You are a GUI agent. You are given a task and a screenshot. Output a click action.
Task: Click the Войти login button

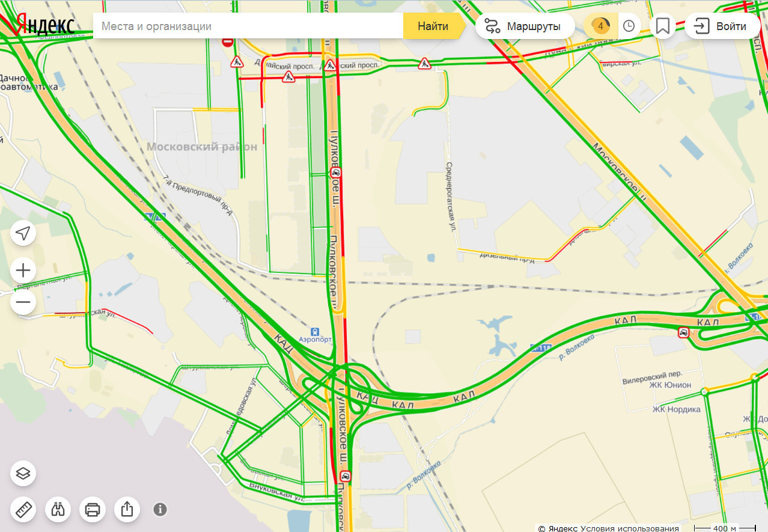pos(723,26)
